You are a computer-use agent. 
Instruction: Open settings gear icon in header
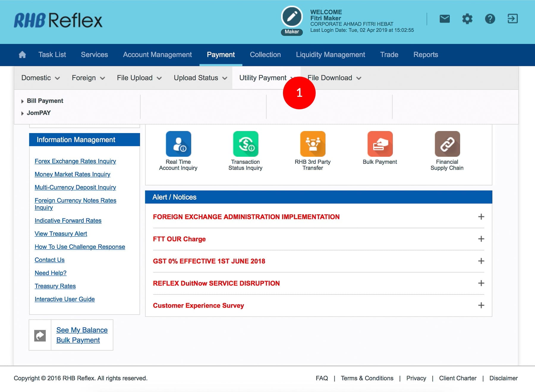tap(467, 19)
